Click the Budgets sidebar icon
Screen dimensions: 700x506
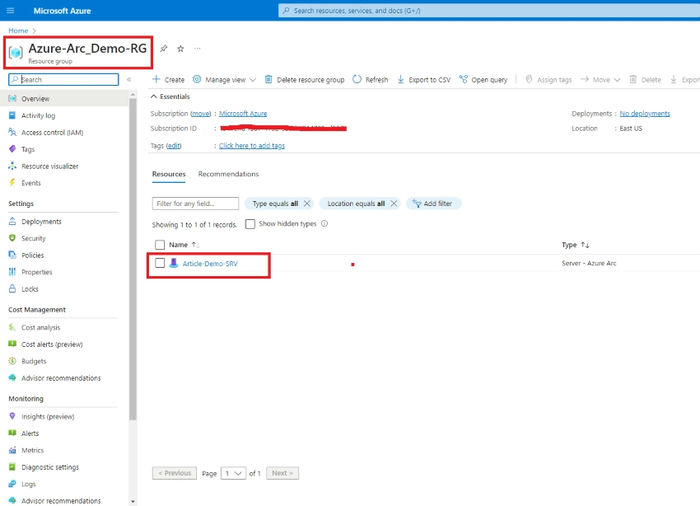tap(12, 361)
